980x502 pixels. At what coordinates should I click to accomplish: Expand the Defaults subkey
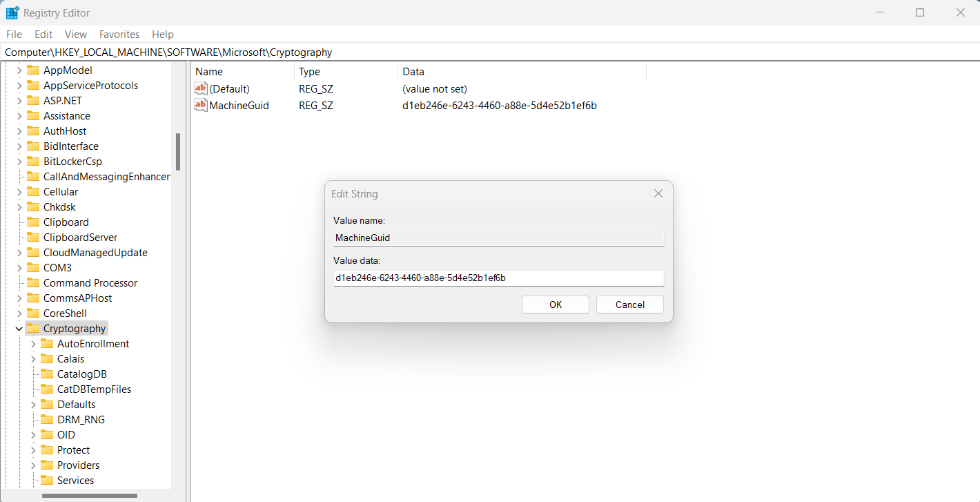coord(33,405)
